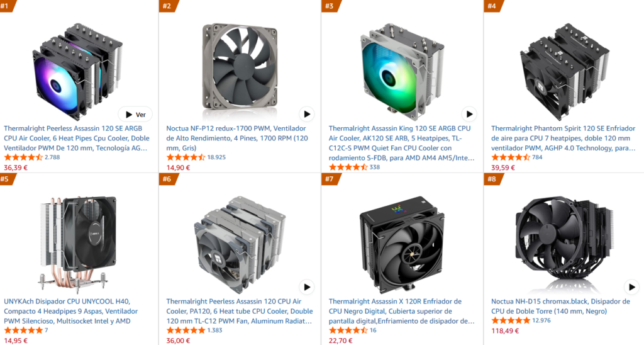Select the 118,49 € price link
Viewport: 644px width, 345px height.
(x=505, y=331)
